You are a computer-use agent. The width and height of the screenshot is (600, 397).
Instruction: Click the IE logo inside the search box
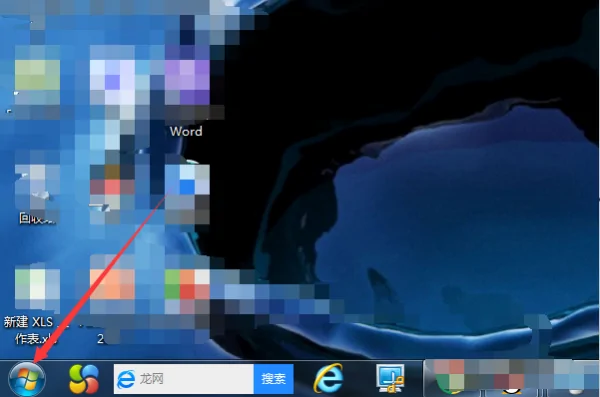pyautogui.click(x=126, y=379)
